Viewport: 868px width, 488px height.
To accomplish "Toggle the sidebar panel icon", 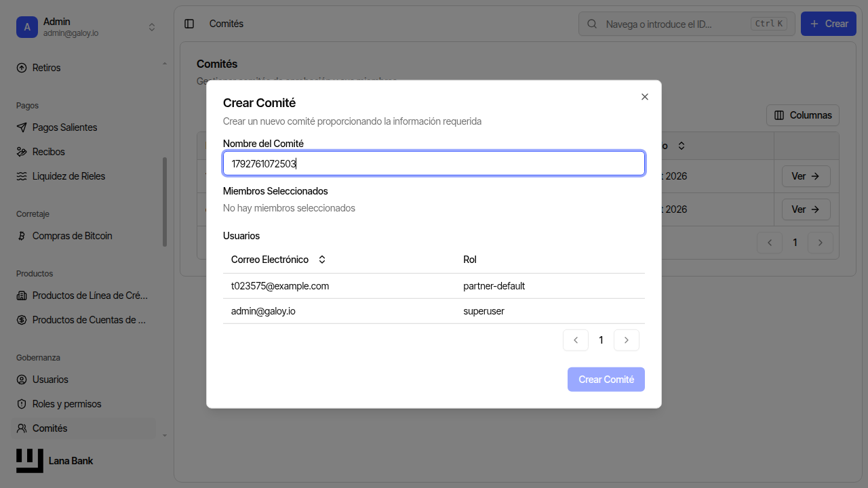I will pos(189,24).
